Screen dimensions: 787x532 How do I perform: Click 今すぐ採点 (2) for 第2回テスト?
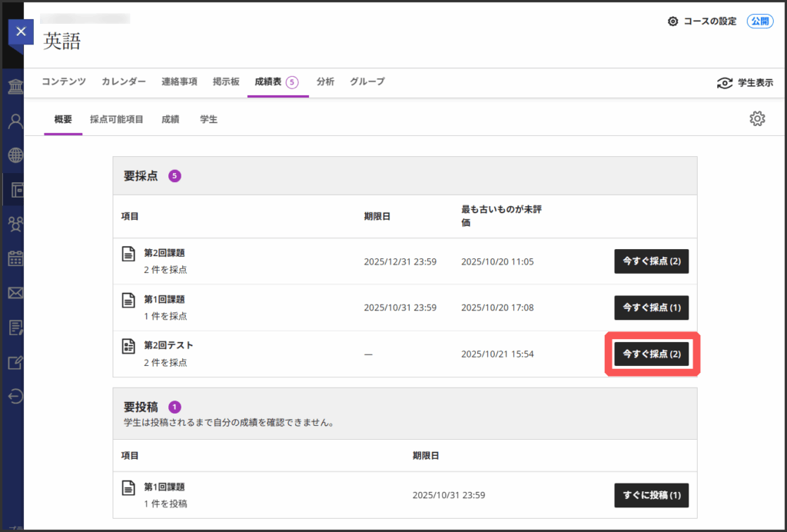click(x=651, y=354)
